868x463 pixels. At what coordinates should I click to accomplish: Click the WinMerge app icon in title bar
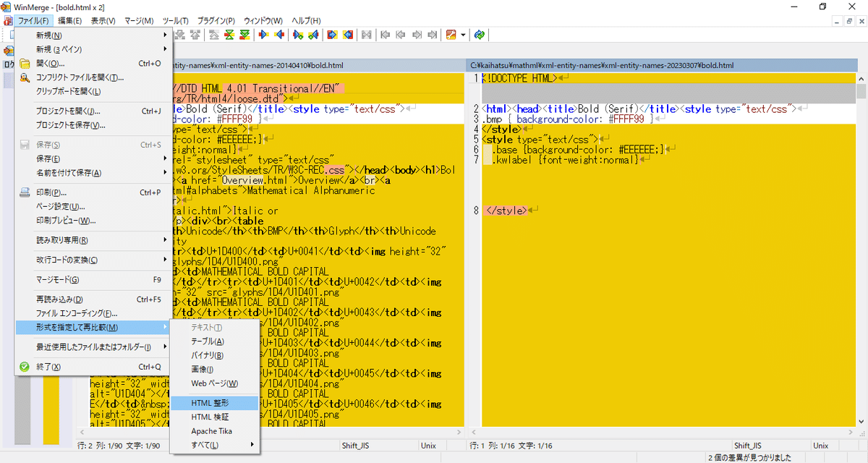(x=7, y=7)
